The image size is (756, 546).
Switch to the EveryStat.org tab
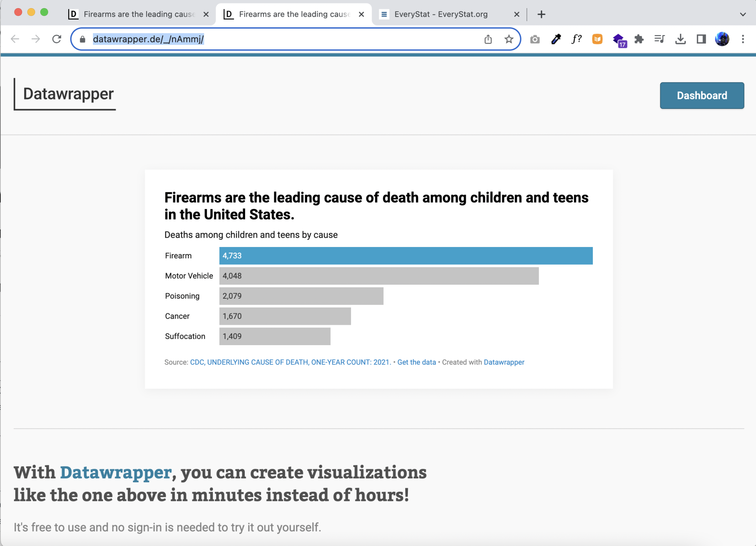click(441, 14)
